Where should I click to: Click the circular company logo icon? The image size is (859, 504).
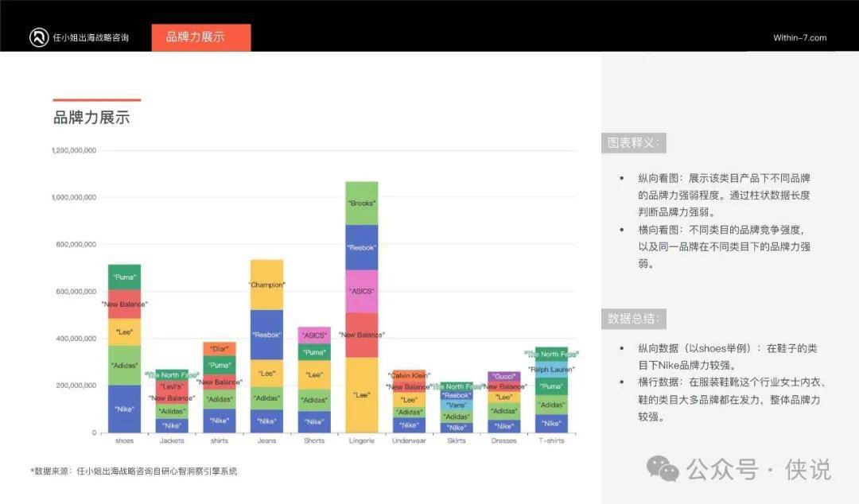pos(39,37)
